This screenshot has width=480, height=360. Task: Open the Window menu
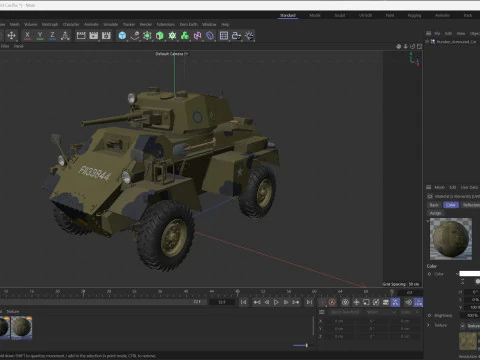209,24
